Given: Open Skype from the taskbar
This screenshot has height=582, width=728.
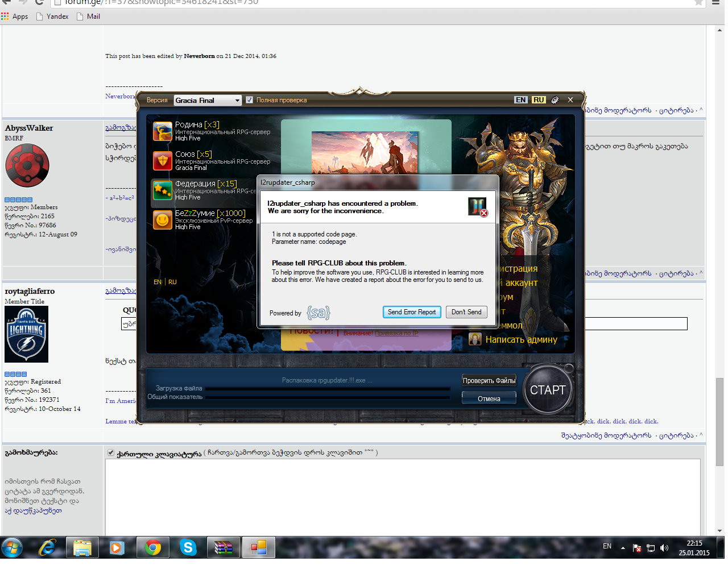Looking at the screenshot, I should [188, 547].
